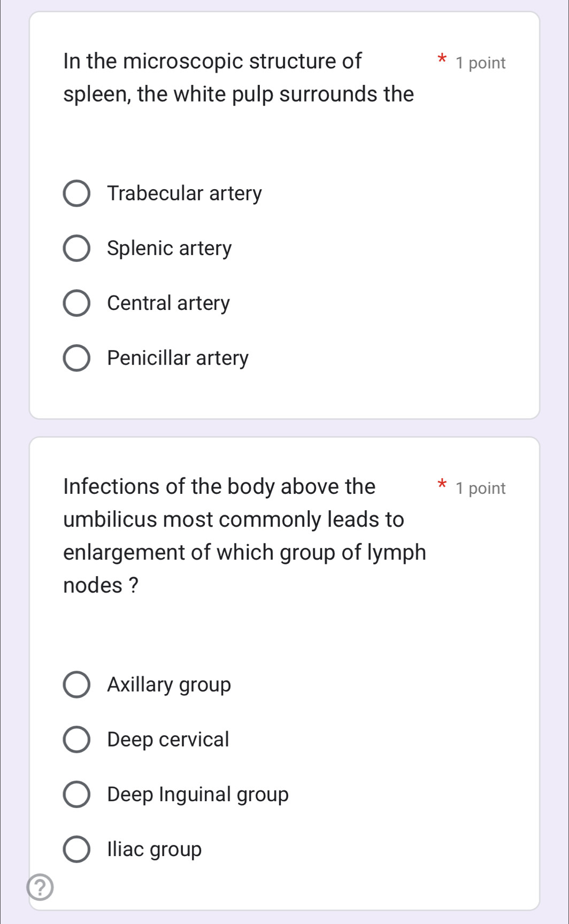Select the Trabecular artery radio button
This screenshot has width=569, height=924.
pyautogui.click(x=76, y=193)
